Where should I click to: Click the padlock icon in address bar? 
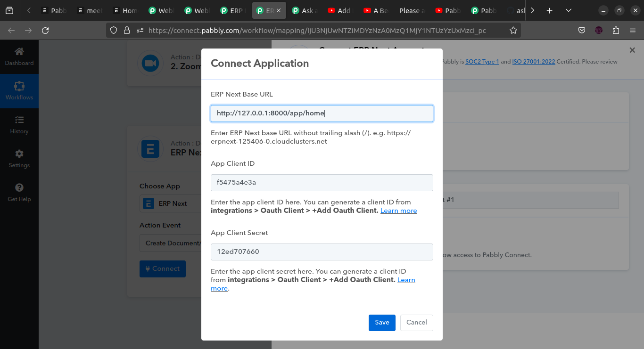(126, 31)
